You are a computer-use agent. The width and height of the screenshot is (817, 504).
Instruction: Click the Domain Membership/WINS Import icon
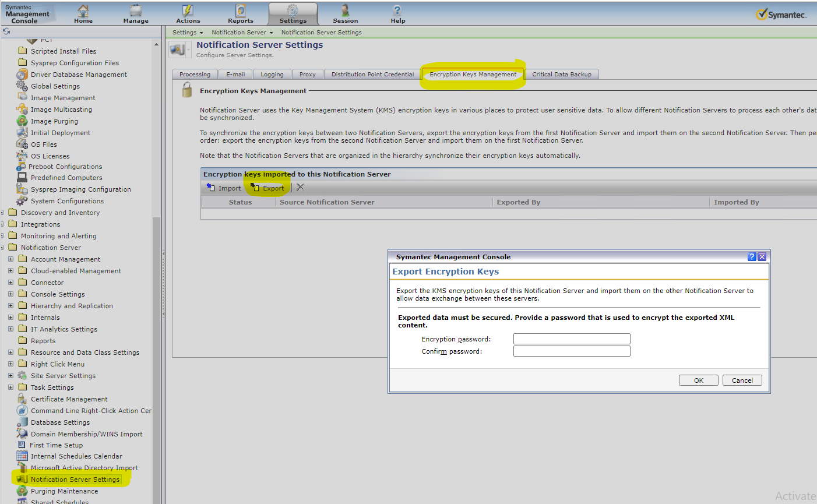pyautogui.click(x=22, y=433)
